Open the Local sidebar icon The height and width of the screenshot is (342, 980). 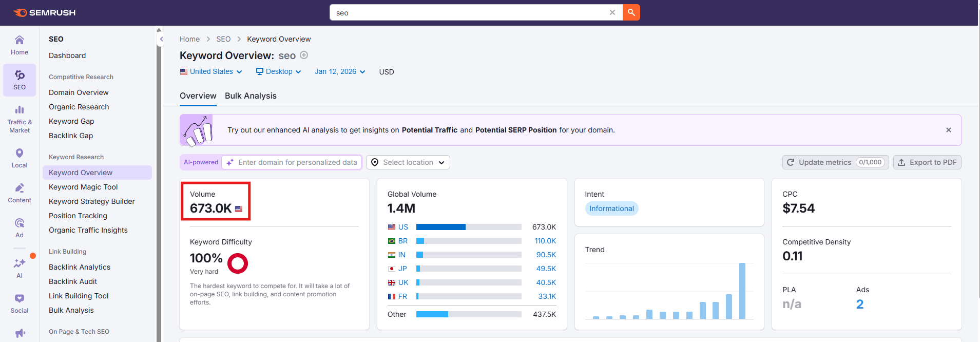pyautogui.click(x=20, y=158)
